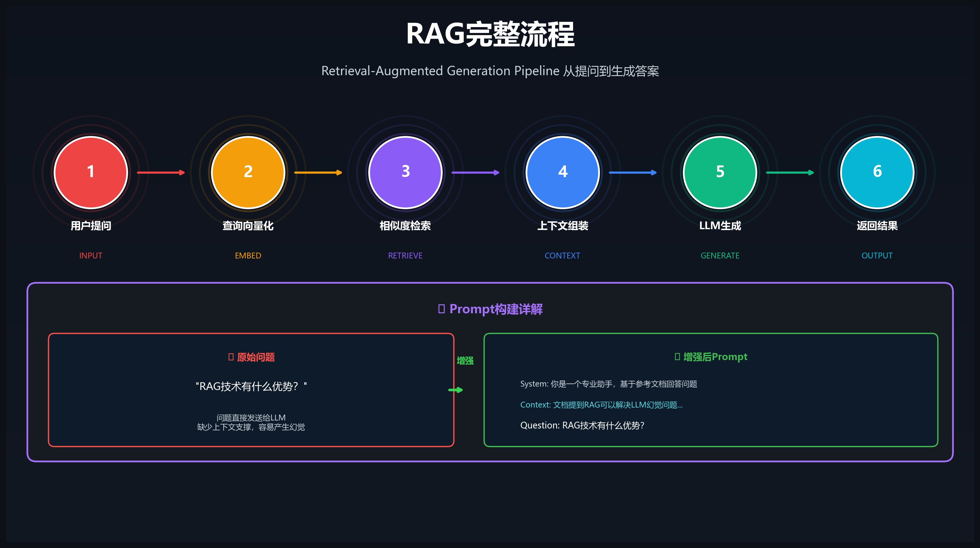Click the 问题直接发送给LLM line
This screenshot has height=548, width=980.
click(x=251, y=418)
